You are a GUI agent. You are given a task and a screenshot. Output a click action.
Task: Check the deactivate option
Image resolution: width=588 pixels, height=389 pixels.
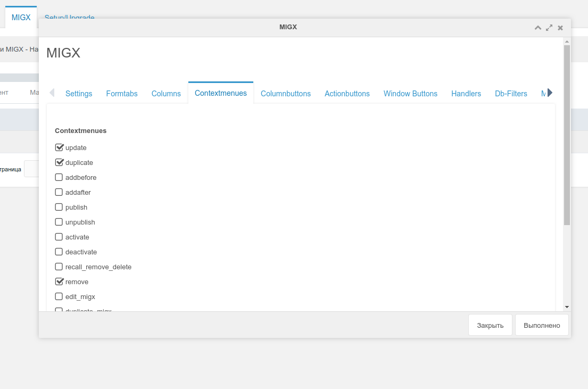[x=59, y=252]
